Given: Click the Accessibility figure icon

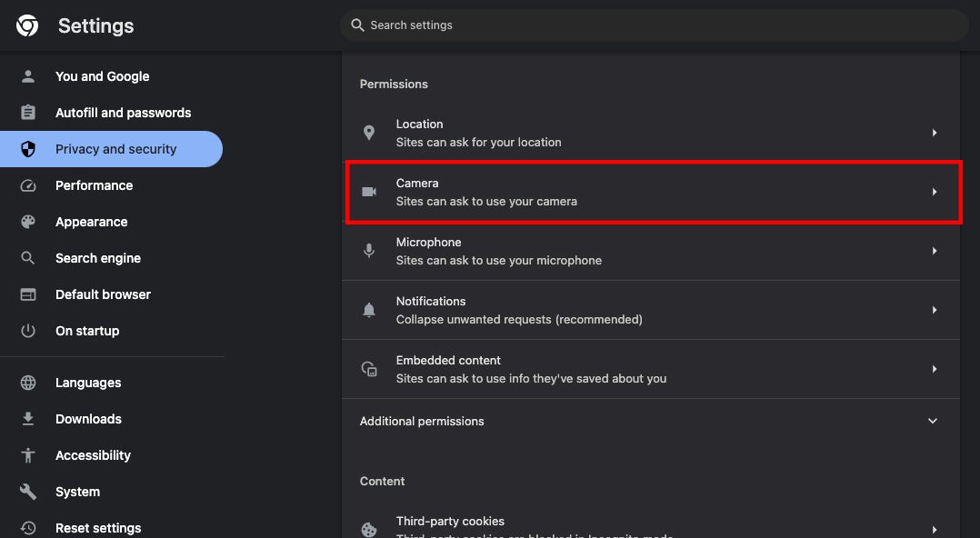Looking at the screenshot, I should [x=28, y=455].
